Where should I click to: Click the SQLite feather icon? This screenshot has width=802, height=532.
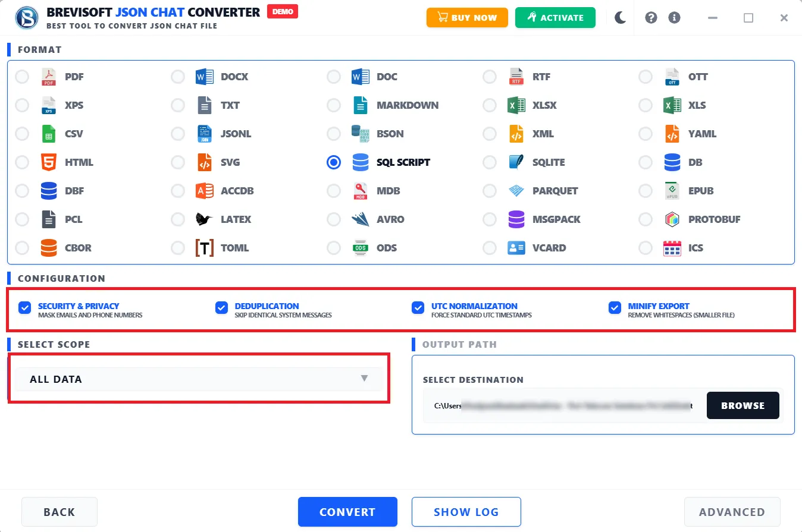click(516, 162)
